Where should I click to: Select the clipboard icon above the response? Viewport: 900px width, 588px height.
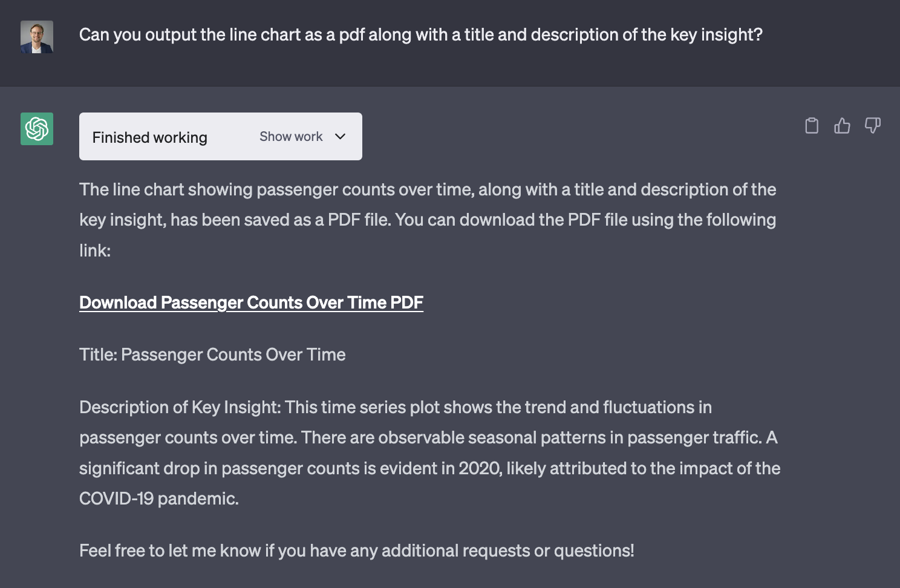[812, 126]
